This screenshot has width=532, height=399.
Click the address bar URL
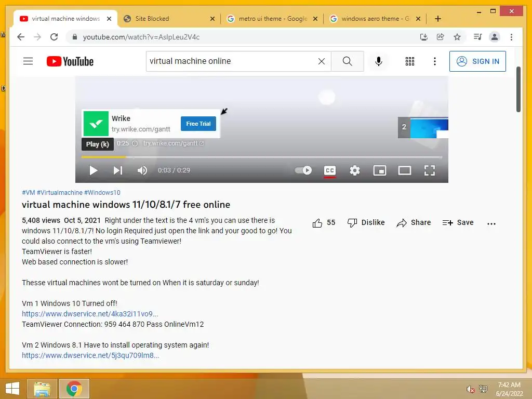pyautogui.click(x=141, y=37)
